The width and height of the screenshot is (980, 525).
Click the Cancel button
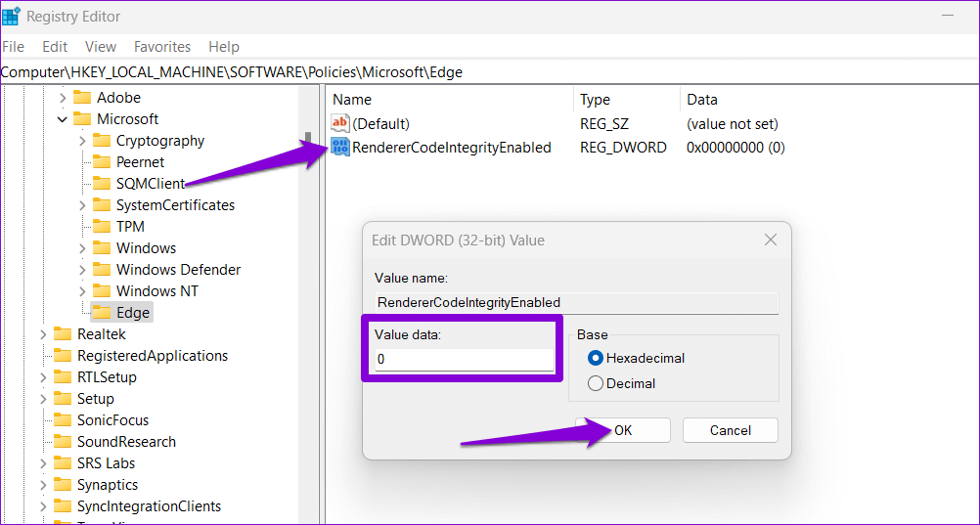click(730, 430)
